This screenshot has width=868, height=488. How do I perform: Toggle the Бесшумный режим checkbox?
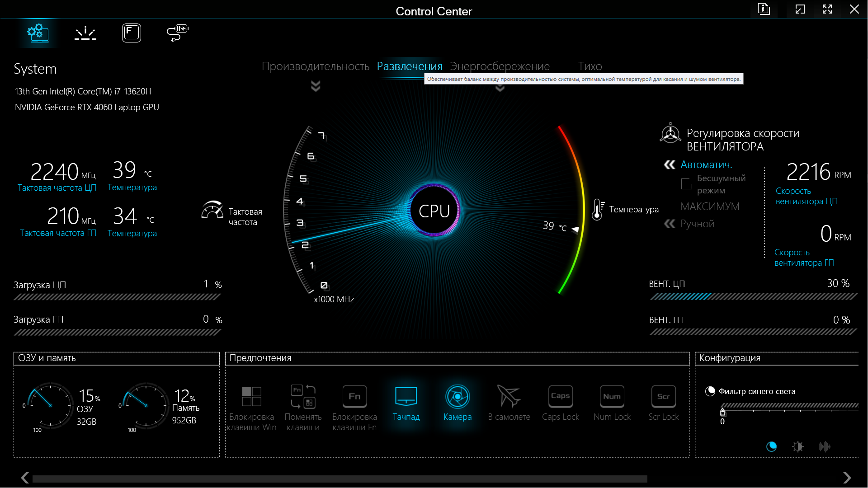pos(686,184)
